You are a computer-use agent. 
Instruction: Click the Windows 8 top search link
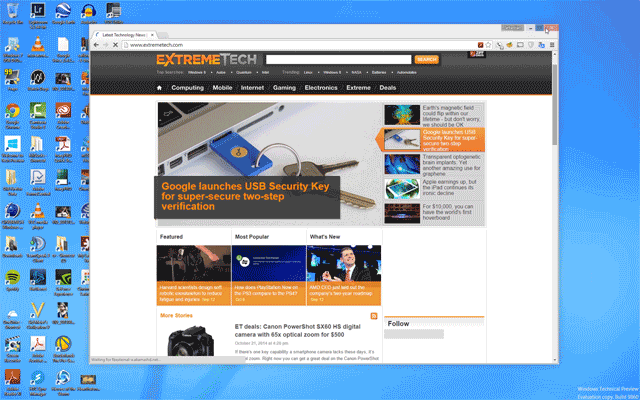pos(197,73)
